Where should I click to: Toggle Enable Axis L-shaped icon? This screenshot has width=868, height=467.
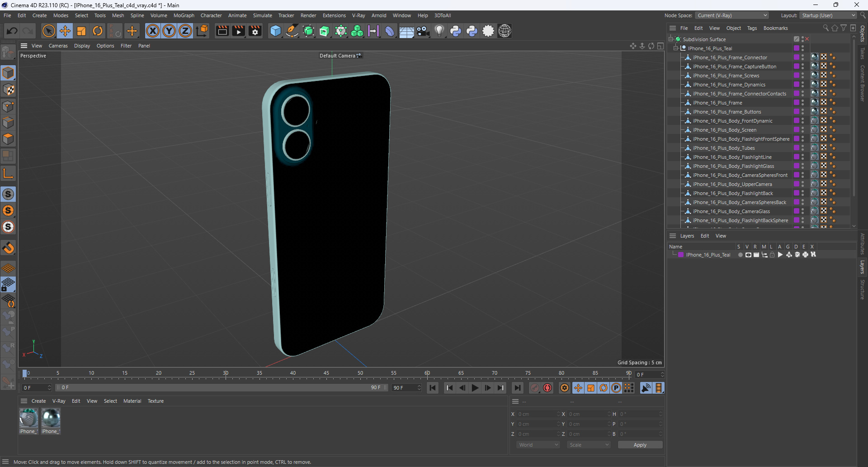click(8, 173)
